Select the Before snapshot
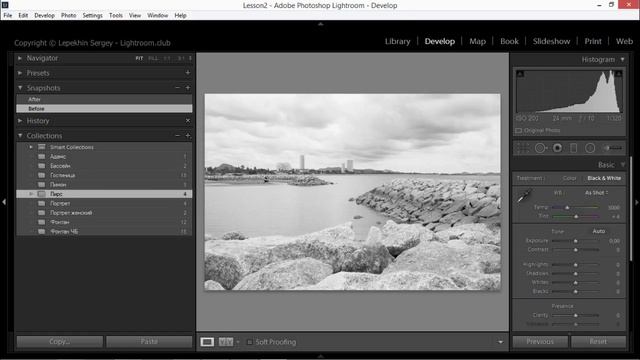The width and height of the screenshot is (640, 360). 104,109
